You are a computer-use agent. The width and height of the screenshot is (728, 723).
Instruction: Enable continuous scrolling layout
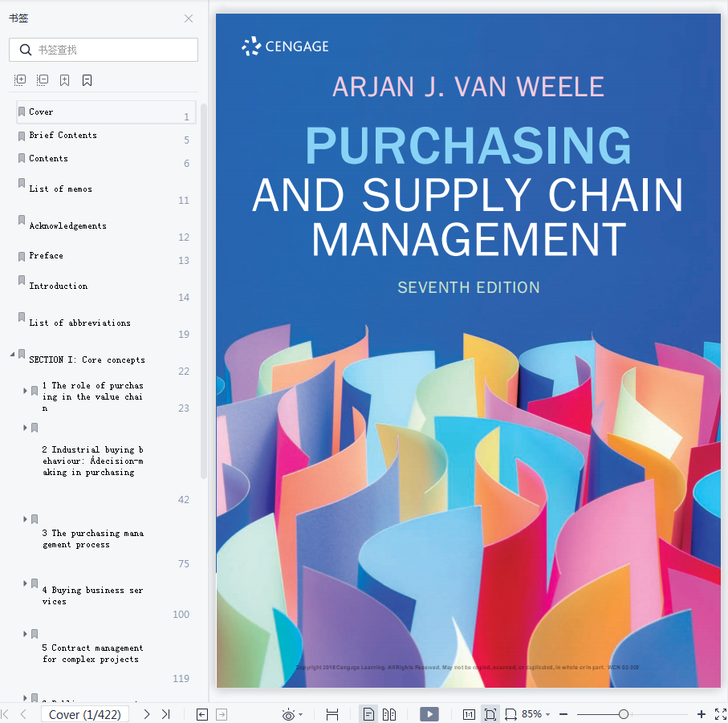(x=332, y=714)
